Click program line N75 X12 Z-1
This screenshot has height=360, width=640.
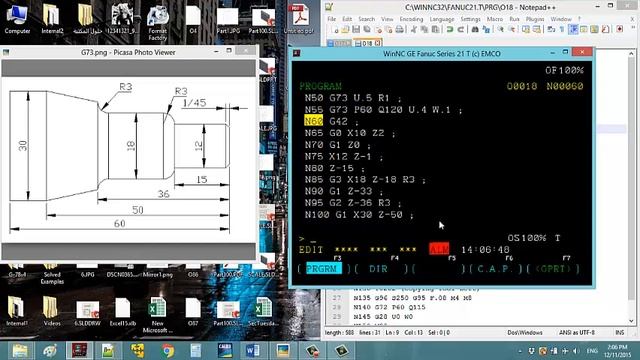pyautogui.click(x=344, y=156)
